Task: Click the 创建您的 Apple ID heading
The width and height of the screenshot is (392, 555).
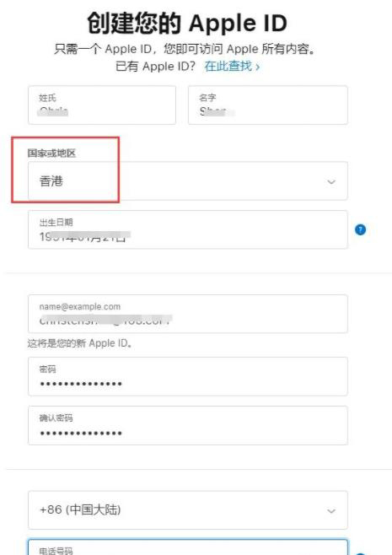Action: (x=187, y=23)
